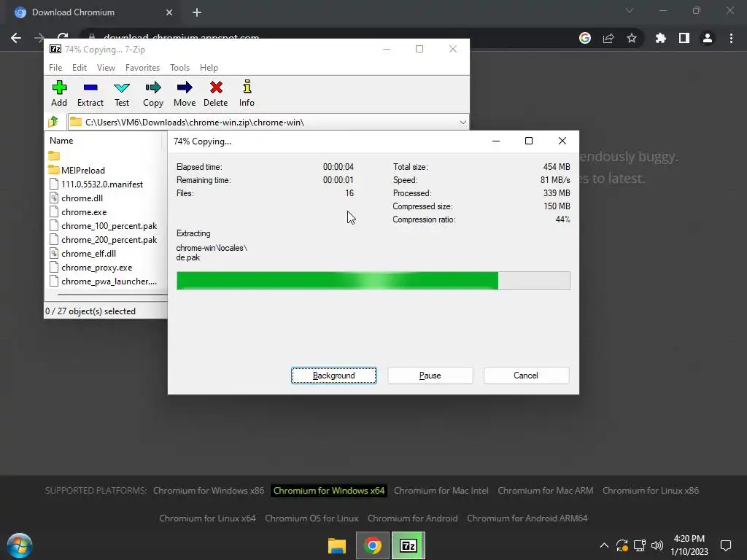Click the 7-Zip taskbar icon
This screenshot has width=747, height=560.
coord(409,545)
